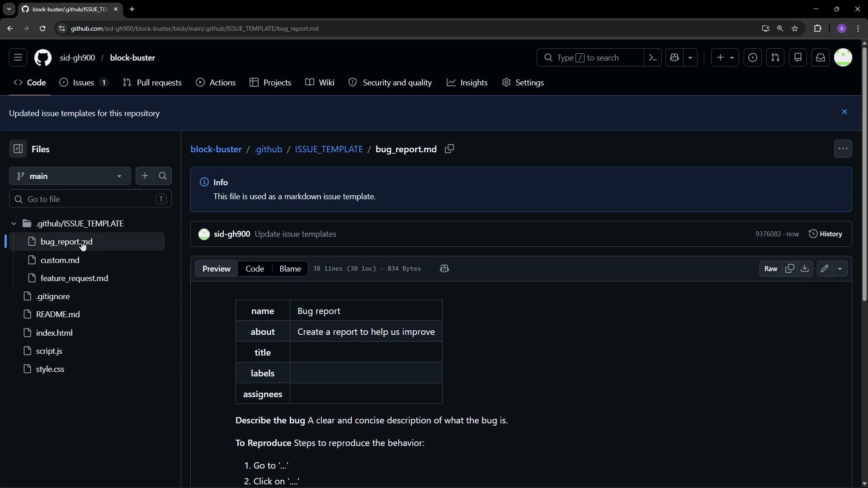Open custom.md in file tree
868x488 pixels.
[60, 260]
